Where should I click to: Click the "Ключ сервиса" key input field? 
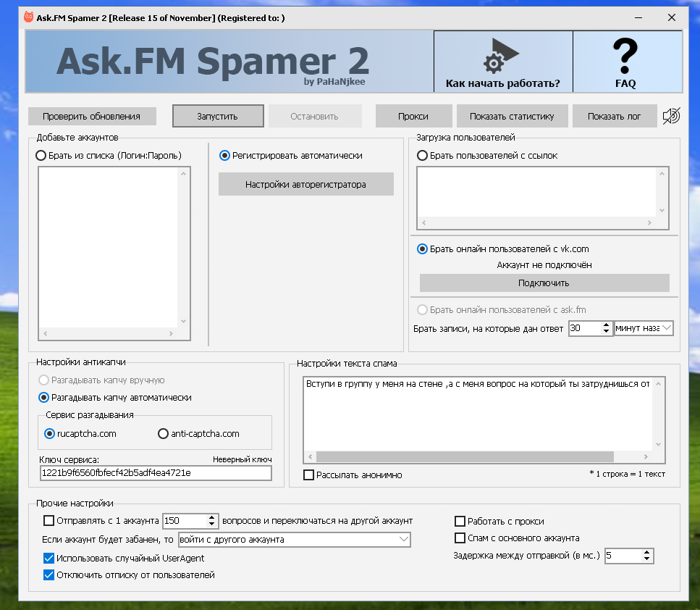(x=156, y=473)
